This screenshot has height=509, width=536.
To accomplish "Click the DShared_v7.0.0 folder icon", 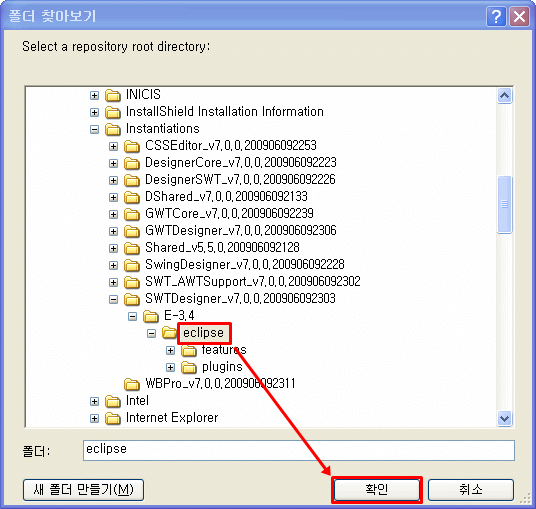I will click(x=132, y=197).
